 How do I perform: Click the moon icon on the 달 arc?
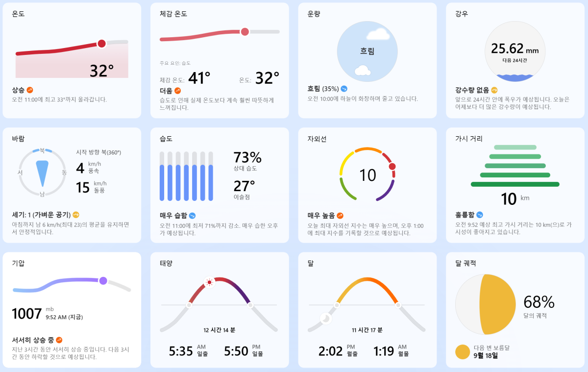(326, 319)
